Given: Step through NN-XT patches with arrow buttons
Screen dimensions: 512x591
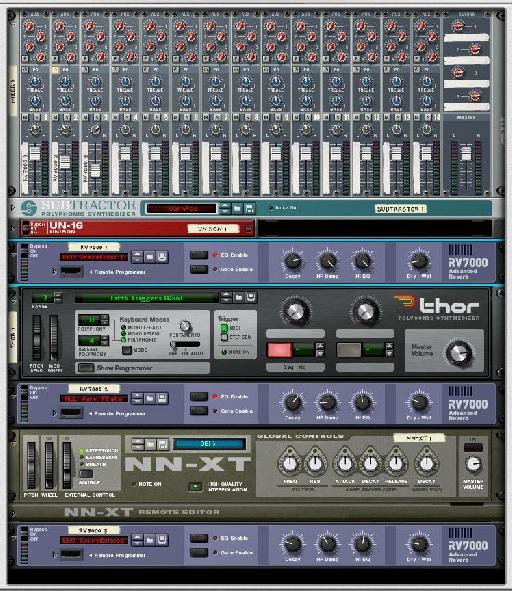Looking at the screenshot, I should point(138,444).
